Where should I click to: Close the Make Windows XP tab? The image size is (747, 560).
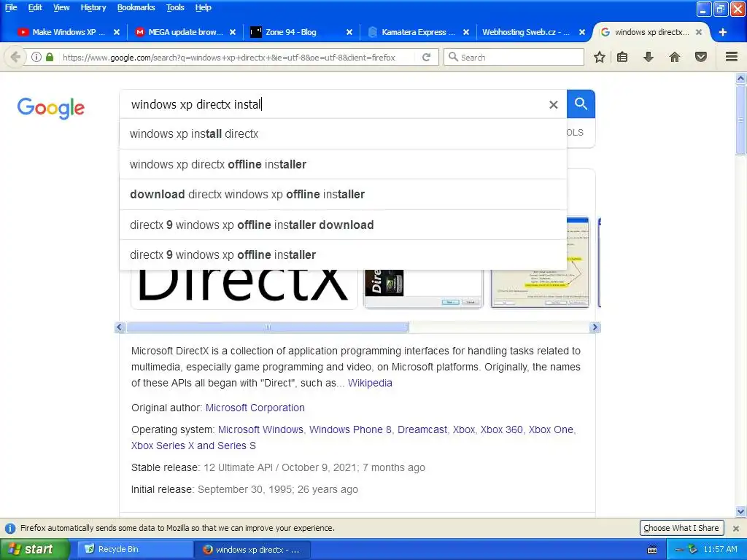(x=117, y=32)
